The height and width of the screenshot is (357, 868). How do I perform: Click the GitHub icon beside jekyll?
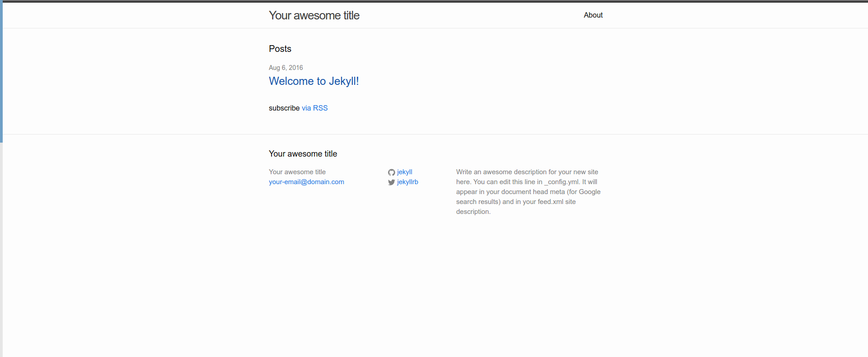392,172
